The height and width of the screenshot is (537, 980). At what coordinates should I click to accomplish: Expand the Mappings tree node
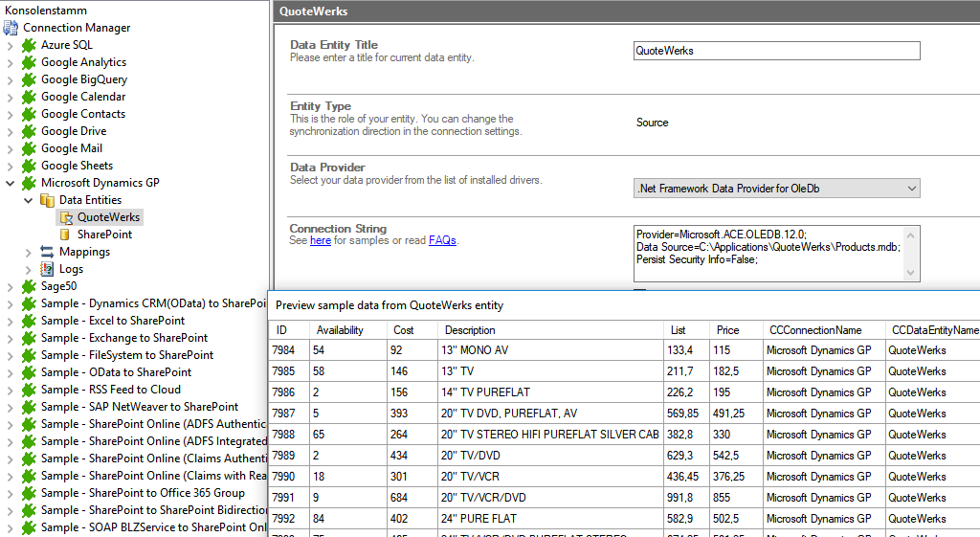pos(28,252)
